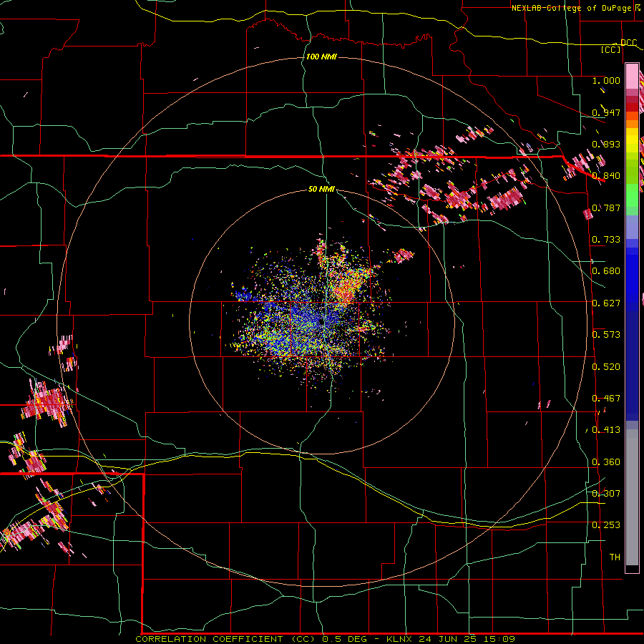Click the 0.947 color scale value
Viewport: 644px width, 644px height.
[606, 112]
